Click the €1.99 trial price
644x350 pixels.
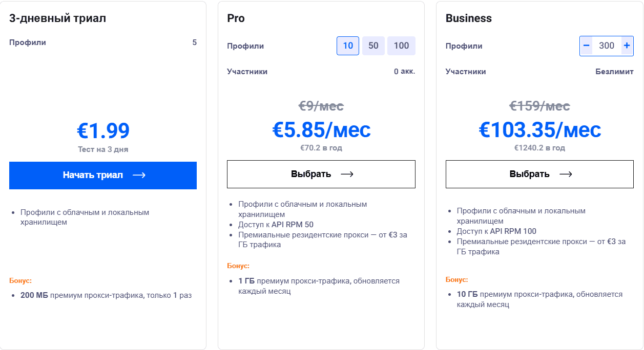(103, 130)
